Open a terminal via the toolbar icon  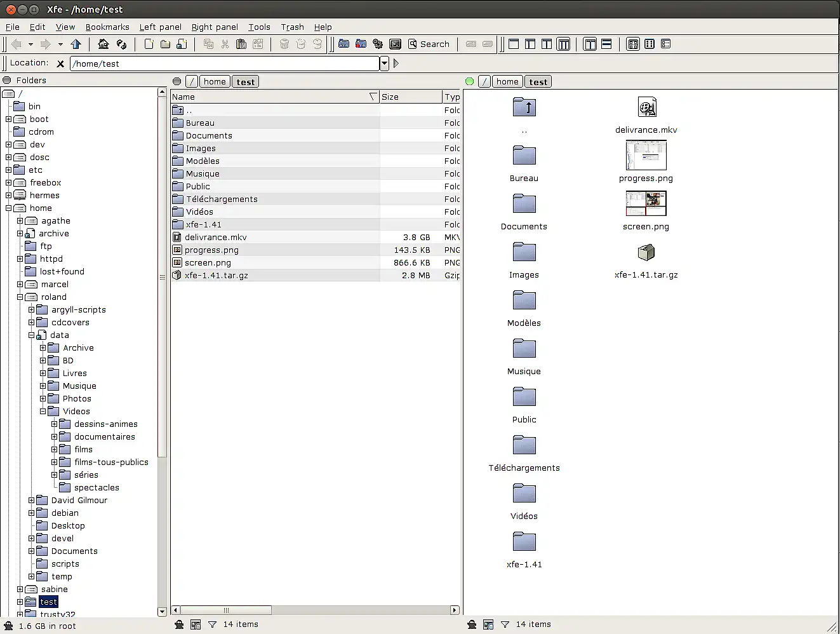coord(395,44)
